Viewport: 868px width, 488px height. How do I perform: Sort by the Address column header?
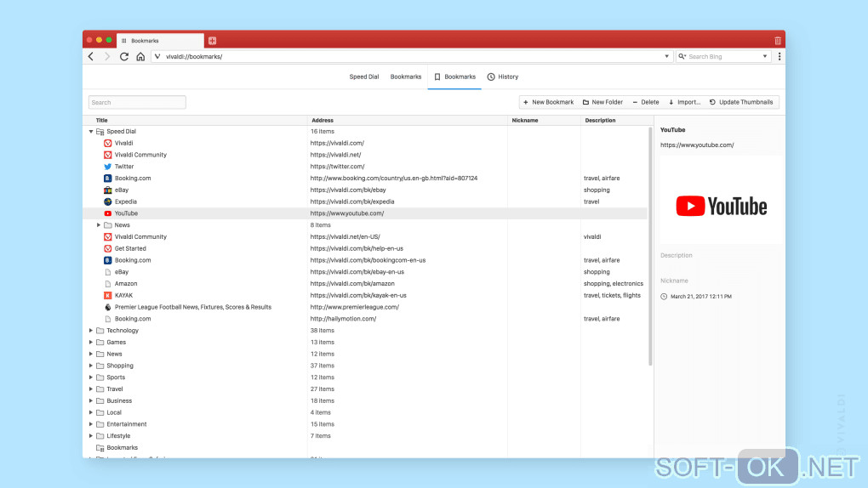coord(323,120)
